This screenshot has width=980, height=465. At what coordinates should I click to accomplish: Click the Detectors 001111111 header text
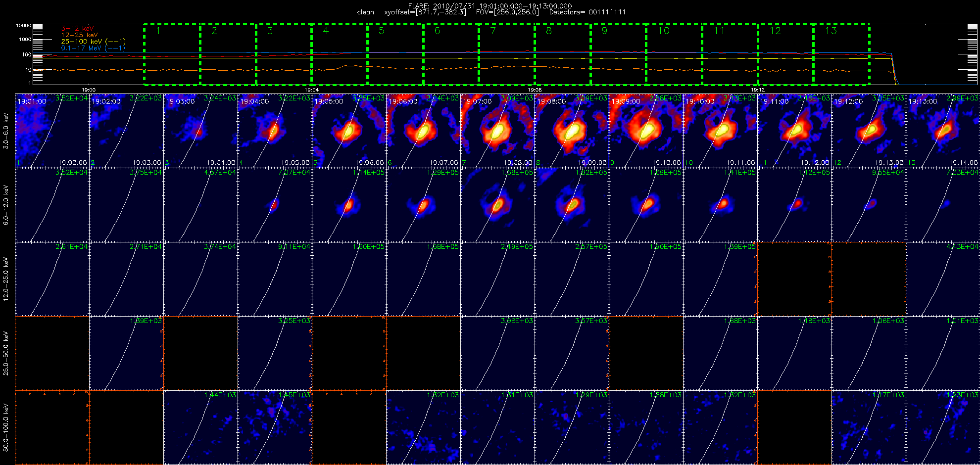coord(587,12)
